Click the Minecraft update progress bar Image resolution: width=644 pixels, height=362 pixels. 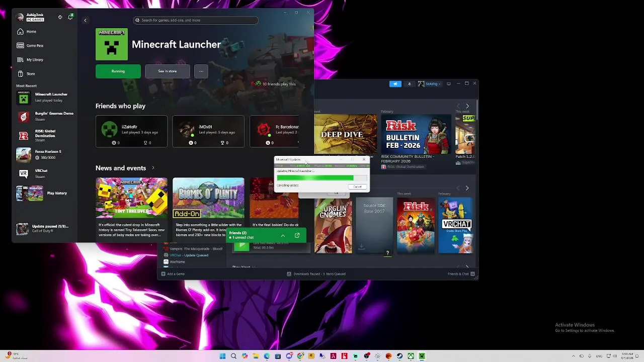(322, 178)
